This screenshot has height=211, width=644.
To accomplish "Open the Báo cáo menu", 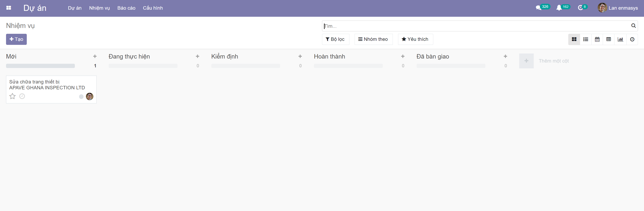I will click(x=126, y=8).
